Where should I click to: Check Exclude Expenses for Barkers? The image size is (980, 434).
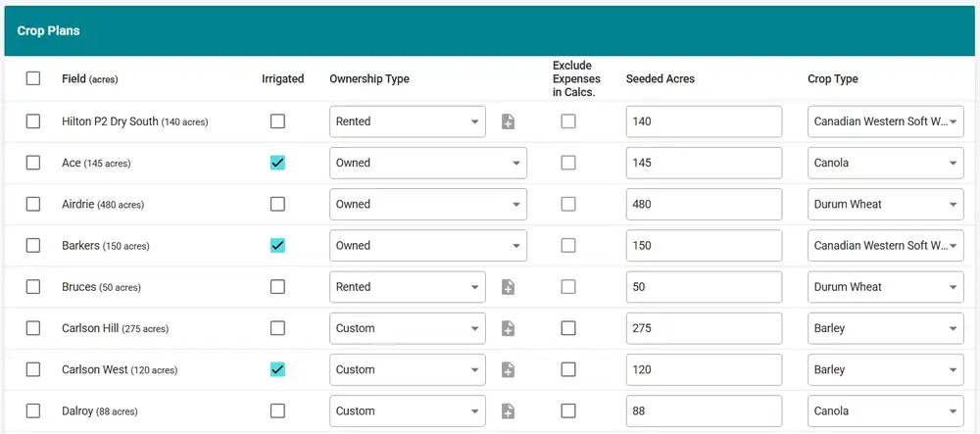click(568, 246)
